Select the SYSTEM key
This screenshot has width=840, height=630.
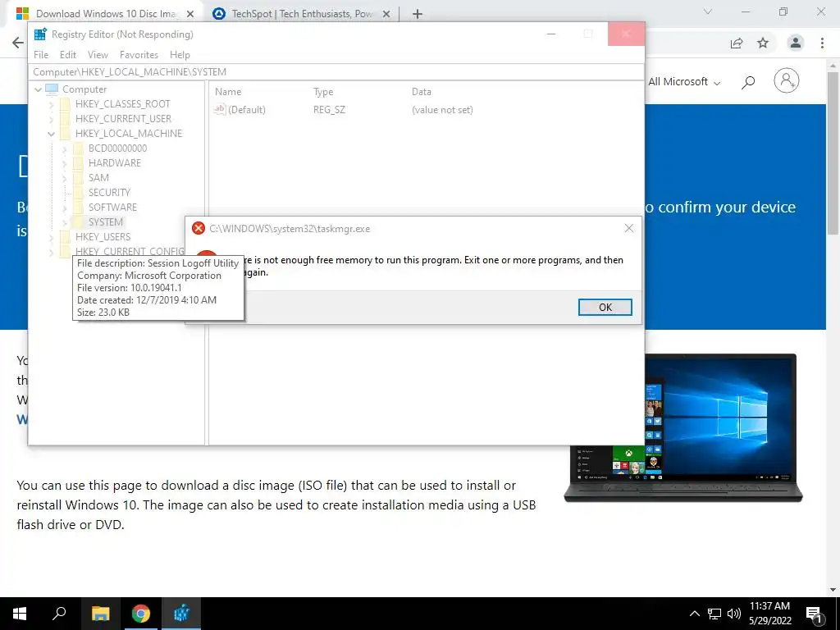[106, 221]
